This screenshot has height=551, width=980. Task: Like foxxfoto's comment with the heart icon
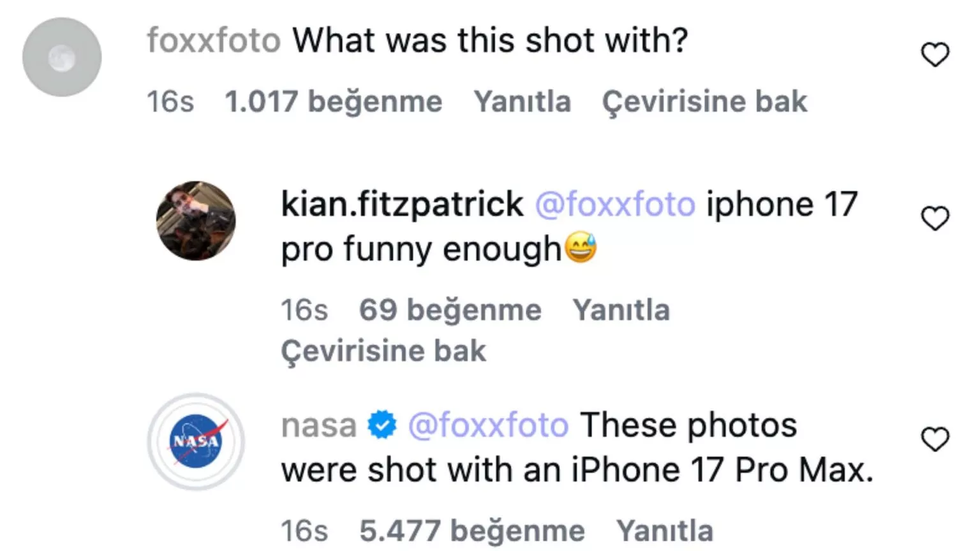pos(935,55)
